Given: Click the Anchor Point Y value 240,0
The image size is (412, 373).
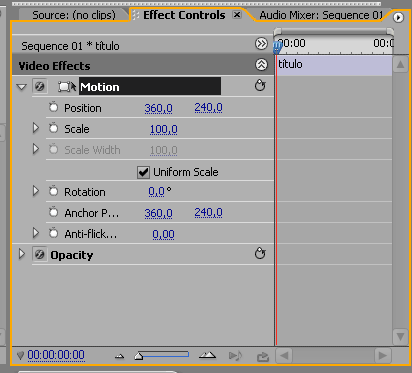Looking at the screenshot, I should pos(208,213).
